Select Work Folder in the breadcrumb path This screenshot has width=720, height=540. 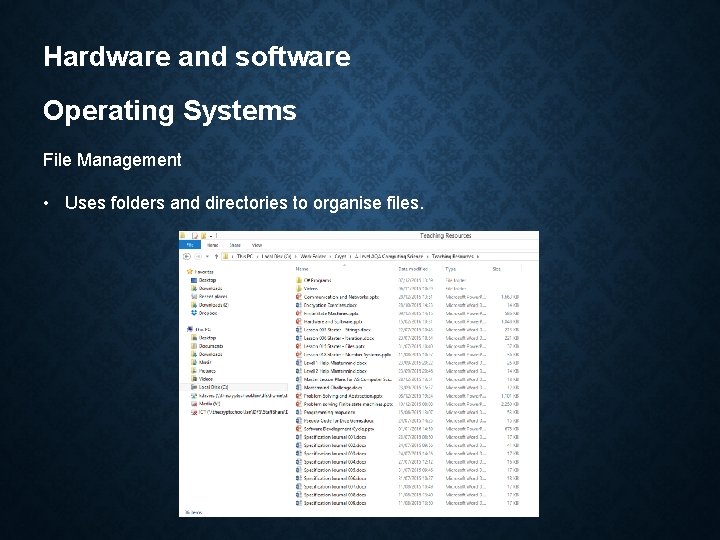313,256
